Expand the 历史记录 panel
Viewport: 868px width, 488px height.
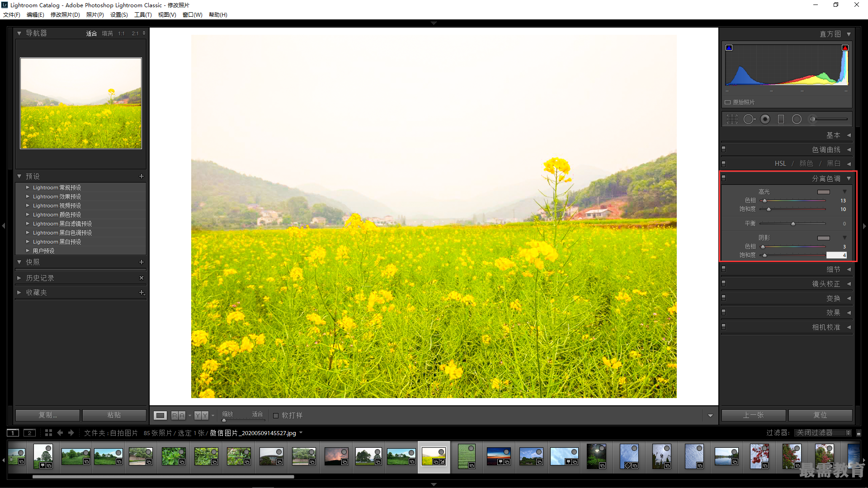point(19,278)
